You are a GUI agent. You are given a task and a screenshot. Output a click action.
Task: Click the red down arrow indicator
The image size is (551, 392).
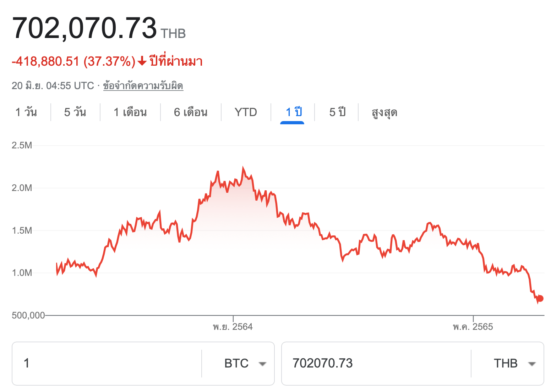point(142,61)
